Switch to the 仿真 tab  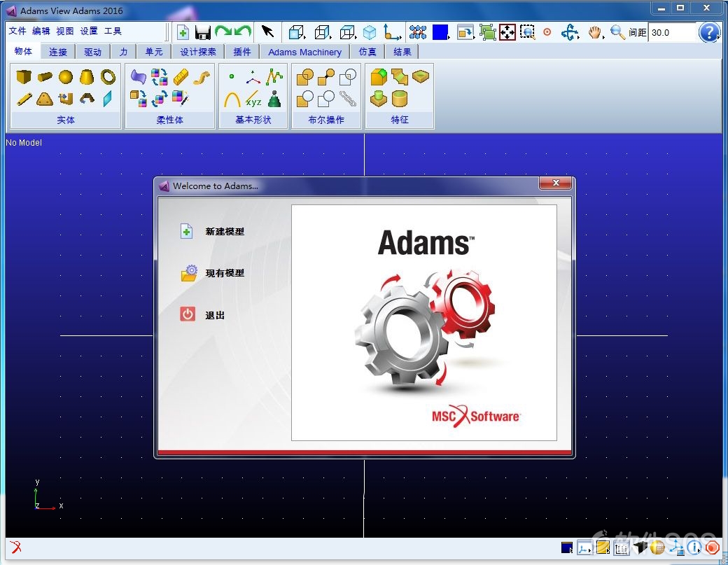tap(367, 52)
